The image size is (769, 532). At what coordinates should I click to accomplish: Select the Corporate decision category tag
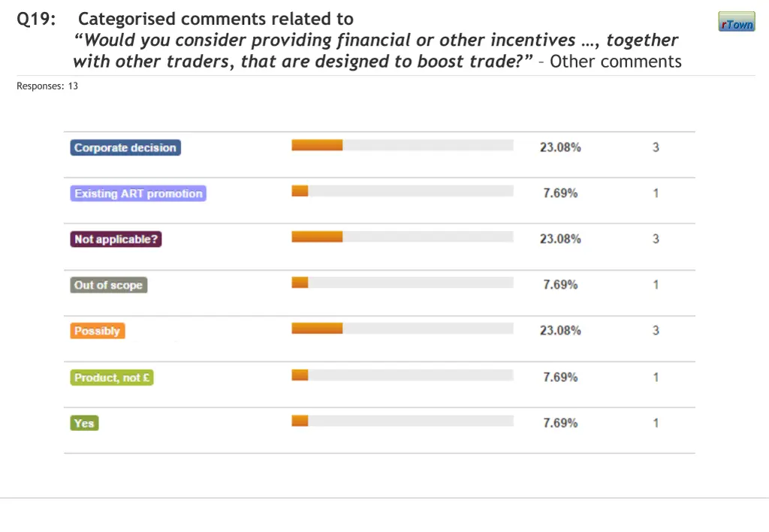pyautogui.click(x=125, y=148)
